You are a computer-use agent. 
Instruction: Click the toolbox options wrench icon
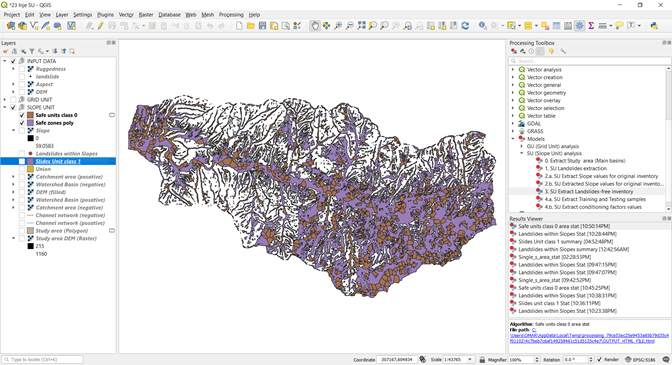coord(563,51)
